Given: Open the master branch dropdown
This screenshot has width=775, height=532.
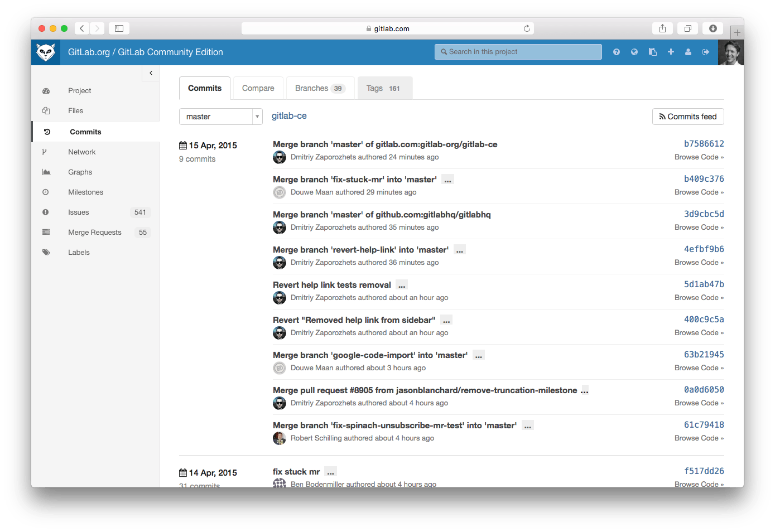Looking at the screenshot, I should point(221,117).
